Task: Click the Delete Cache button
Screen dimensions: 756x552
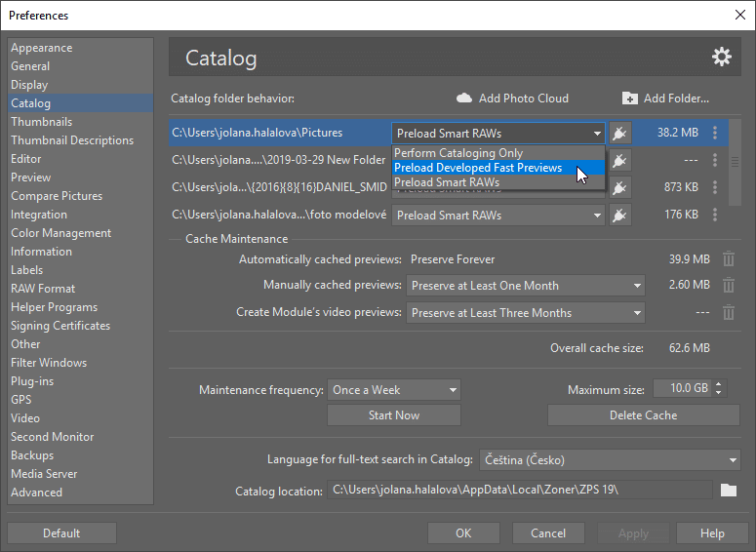Action: [644, 415]
